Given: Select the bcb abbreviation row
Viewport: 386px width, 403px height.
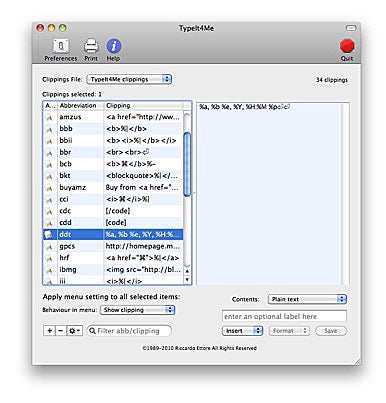Looking at the screenshot, I should click(113, 164).
